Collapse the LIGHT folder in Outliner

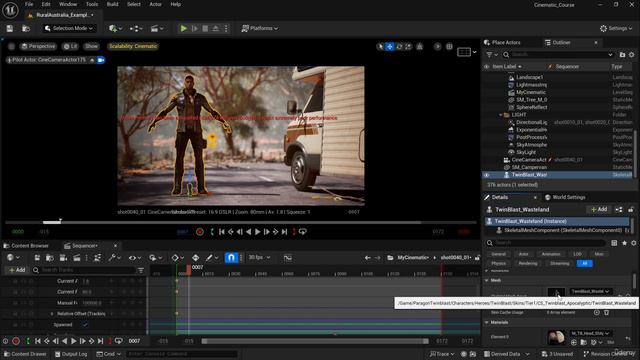point(500,115)
